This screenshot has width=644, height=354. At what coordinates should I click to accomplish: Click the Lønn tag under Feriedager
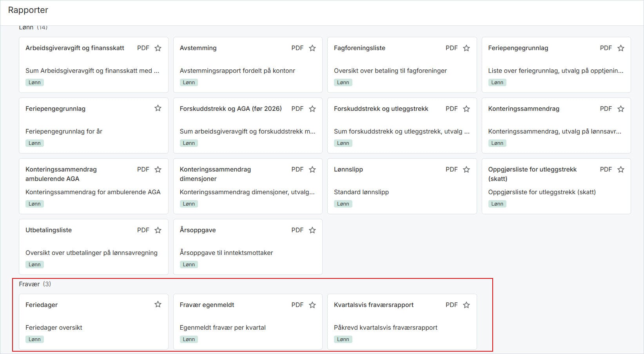34,340
